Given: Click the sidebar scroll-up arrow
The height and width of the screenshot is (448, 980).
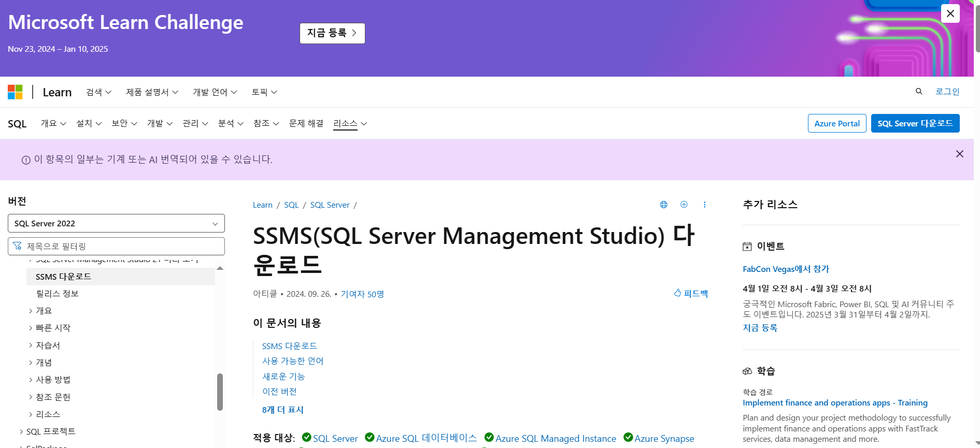Looking at the screenshot, I should point(220,268).
